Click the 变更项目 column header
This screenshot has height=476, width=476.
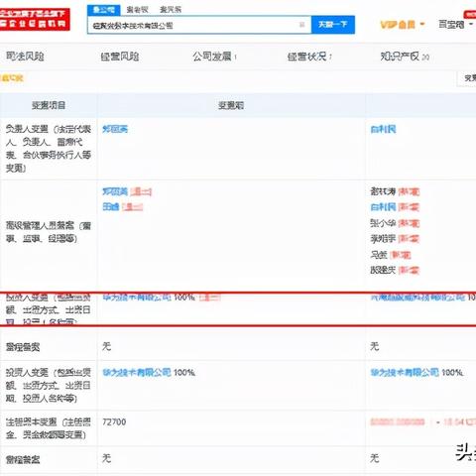click(49, 105)
